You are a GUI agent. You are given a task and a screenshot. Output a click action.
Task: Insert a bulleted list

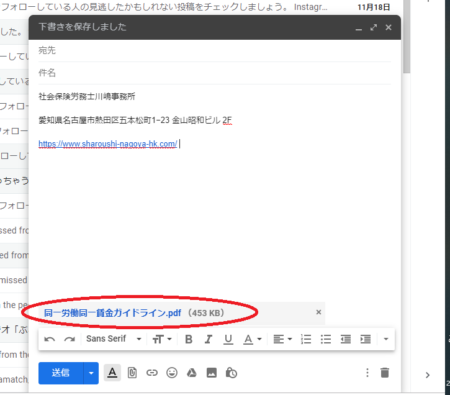326,339
